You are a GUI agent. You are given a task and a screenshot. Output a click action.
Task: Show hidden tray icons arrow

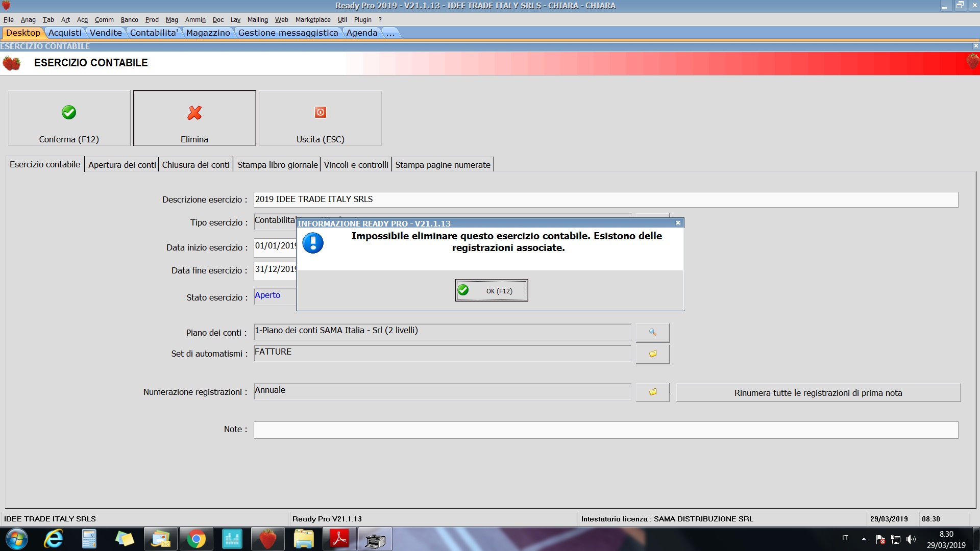point(864,539)
